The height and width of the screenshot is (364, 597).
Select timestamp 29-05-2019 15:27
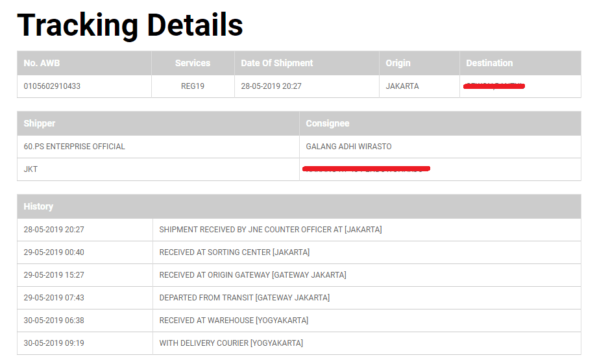[54, 275]
